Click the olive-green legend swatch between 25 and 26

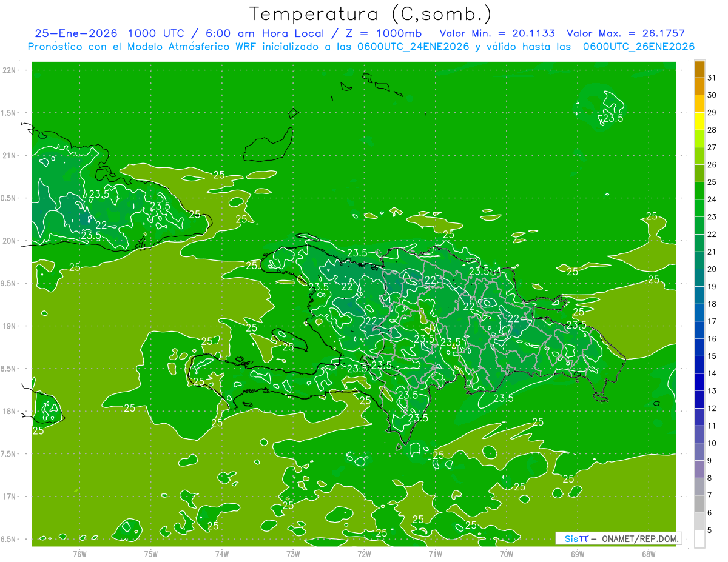pyautogui.click(x=699, y=173)
